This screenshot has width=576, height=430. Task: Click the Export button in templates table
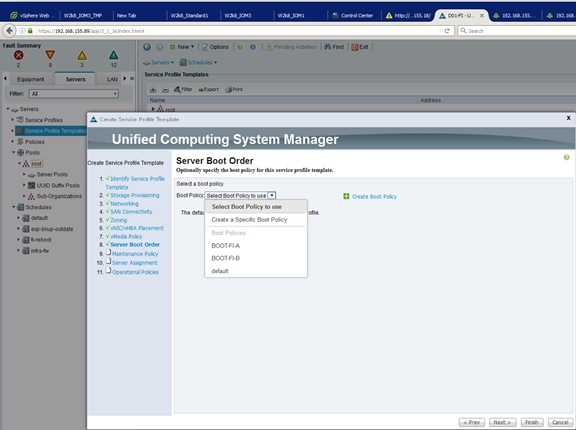(208, 89)
